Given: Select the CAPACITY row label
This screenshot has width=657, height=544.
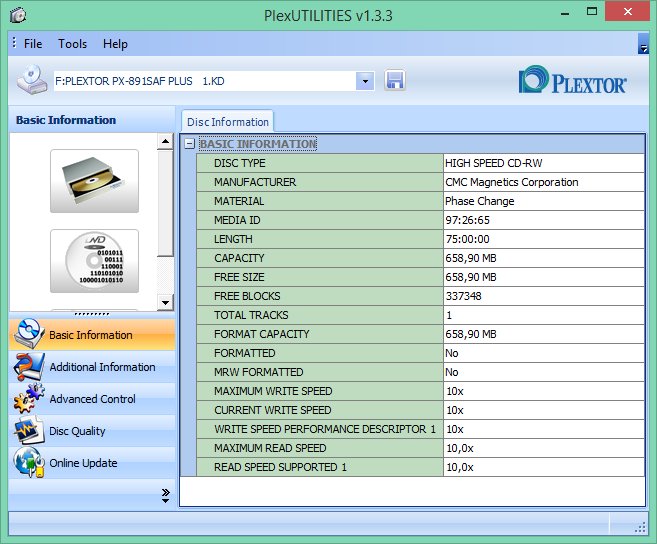Looking at the screenshot, I should pyautogui.click(x=239, y=258).
